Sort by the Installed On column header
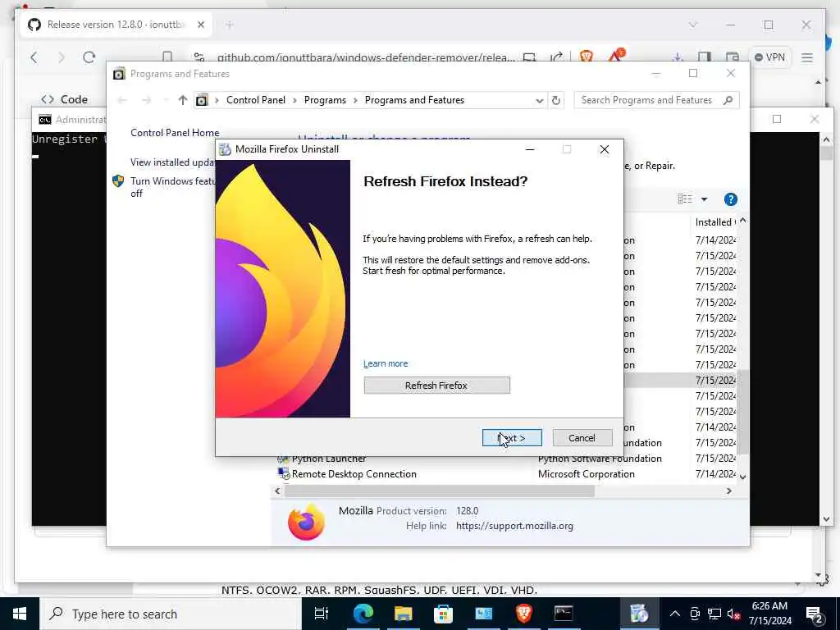 point(714,221)
